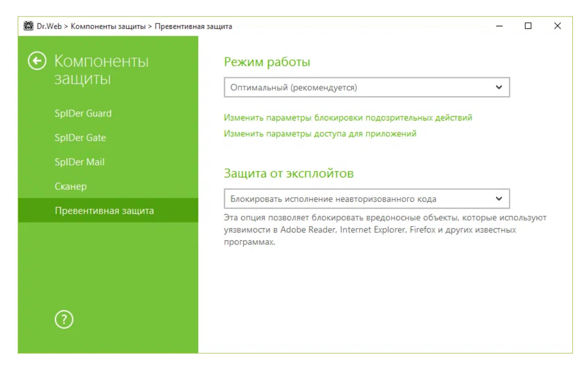Open link Изменить параметры блокировки подозрительных действий
The width and height of the screenshot is (588, 372).
click(x=348, y=118)
